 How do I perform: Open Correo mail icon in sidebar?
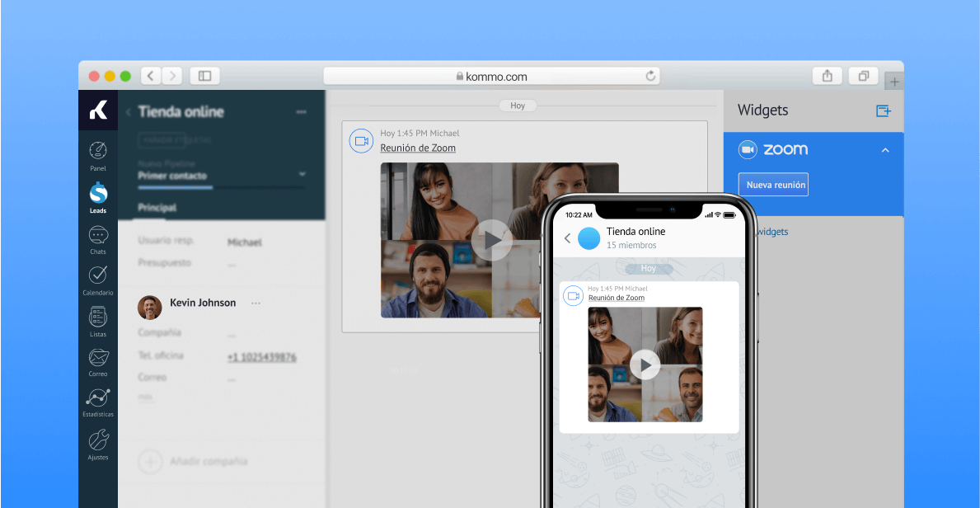[98, 359]
